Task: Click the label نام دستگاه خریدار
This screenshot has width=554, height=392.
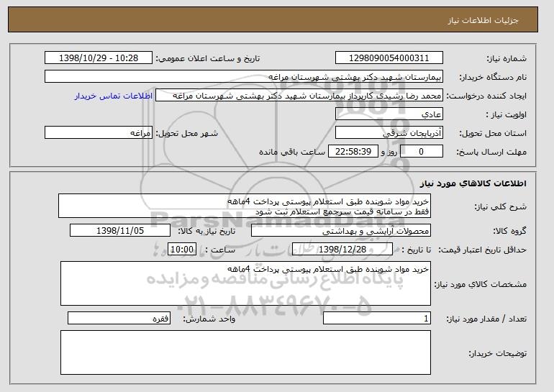Action: pos(493,77)
